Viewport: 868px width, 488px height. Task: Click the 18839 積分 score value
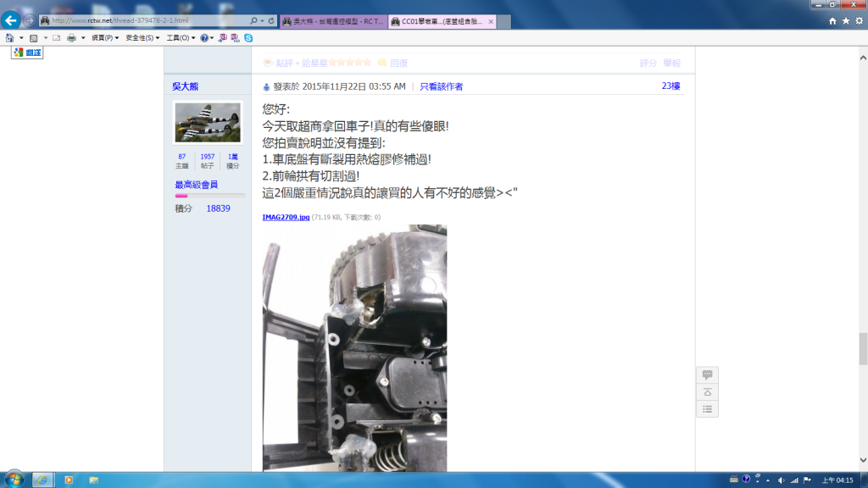(218, 208)
